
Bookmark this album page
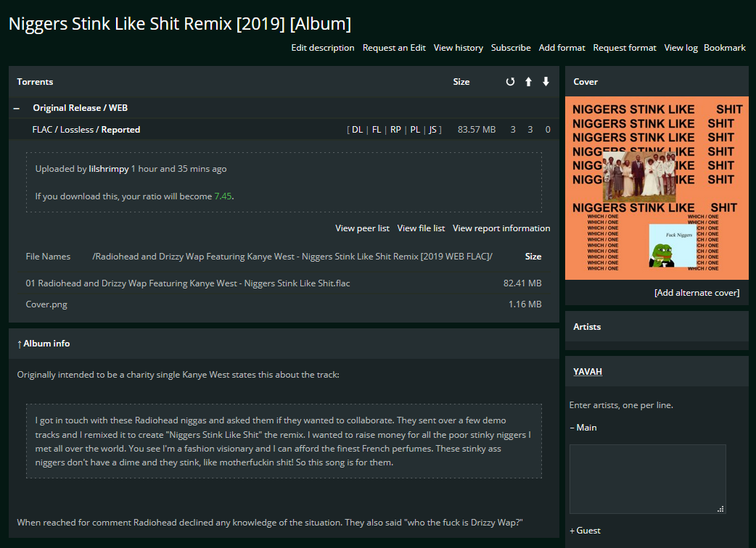pyautogui.click(x=725, y=48)
